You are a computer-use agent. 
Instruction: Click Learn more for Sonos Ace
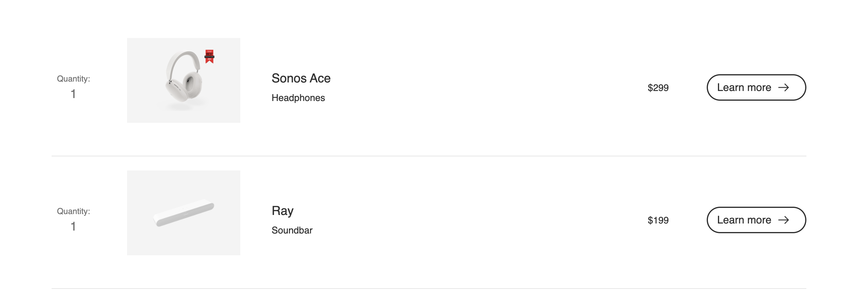point(756,87)
